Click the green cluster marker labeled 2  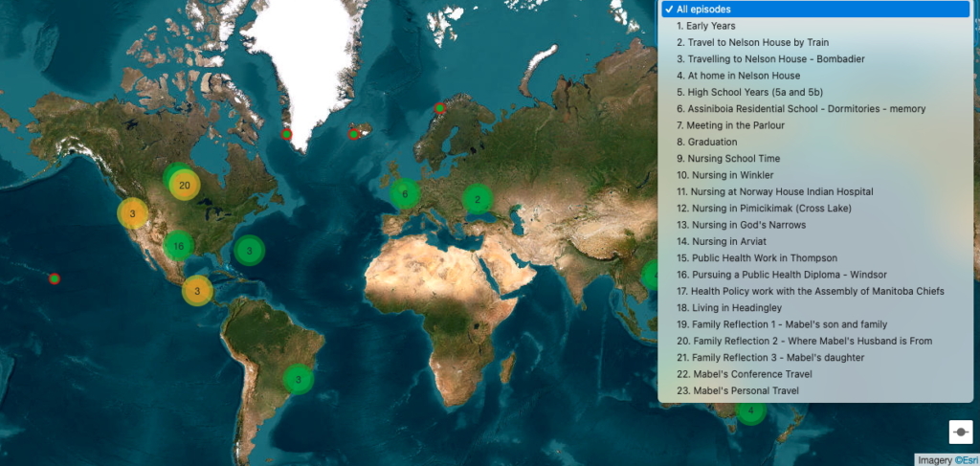(477, 200)
